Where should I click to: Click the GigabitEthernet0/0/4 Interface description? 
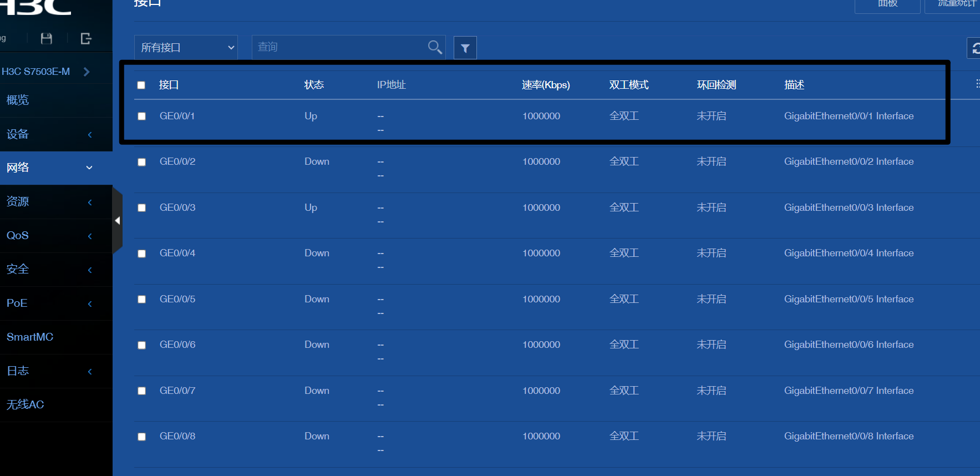849,253
